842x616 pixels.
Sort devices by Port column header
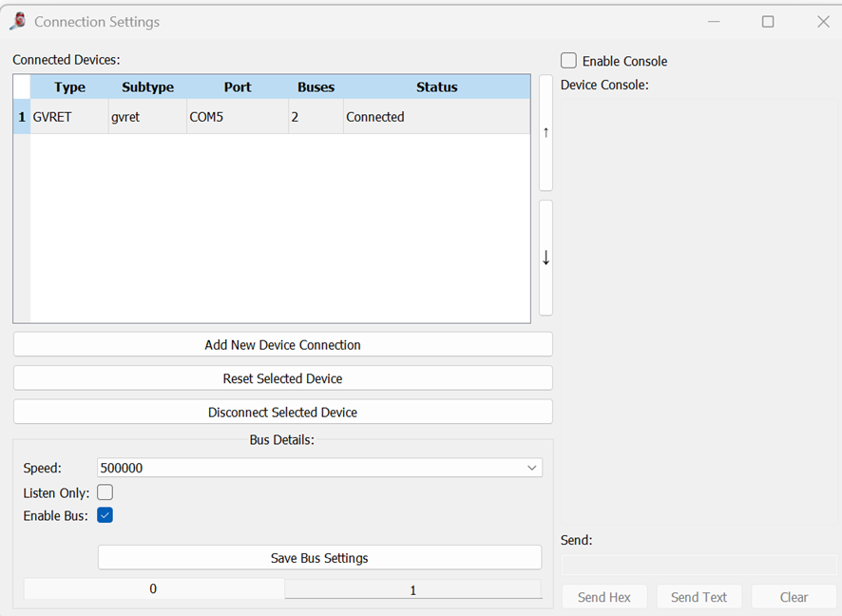tap(238, 87)
